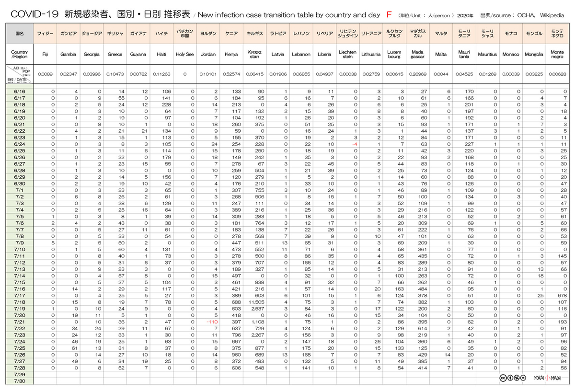Select the 'Liechten stein' column header
Viewport: 575px width, 392px height.
[347, 54]
